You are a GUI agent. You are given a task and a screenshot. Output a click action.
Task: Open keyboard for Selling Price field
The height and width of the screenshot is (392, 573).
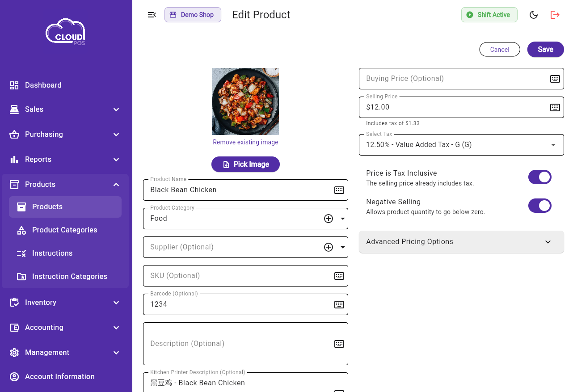coord(555,107)
